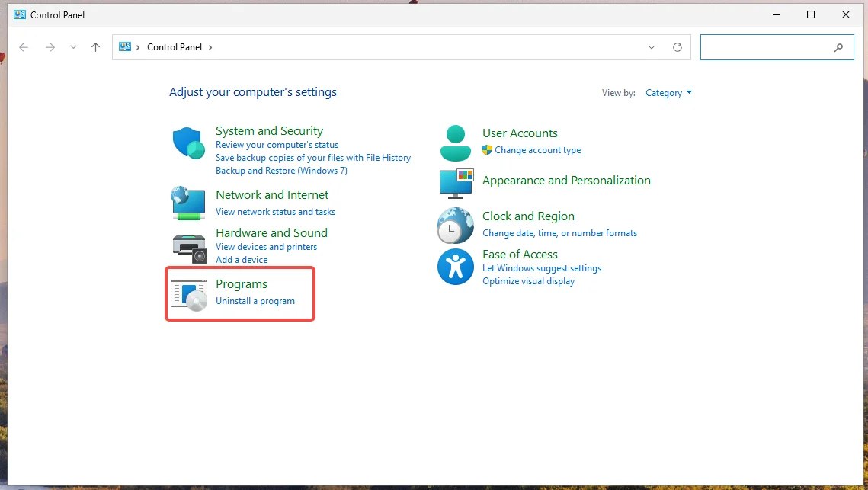Image resolution: width=868 pixels, height=490 pixels.
Task: Click the Programs disc icon
Action: click(189, 294)
